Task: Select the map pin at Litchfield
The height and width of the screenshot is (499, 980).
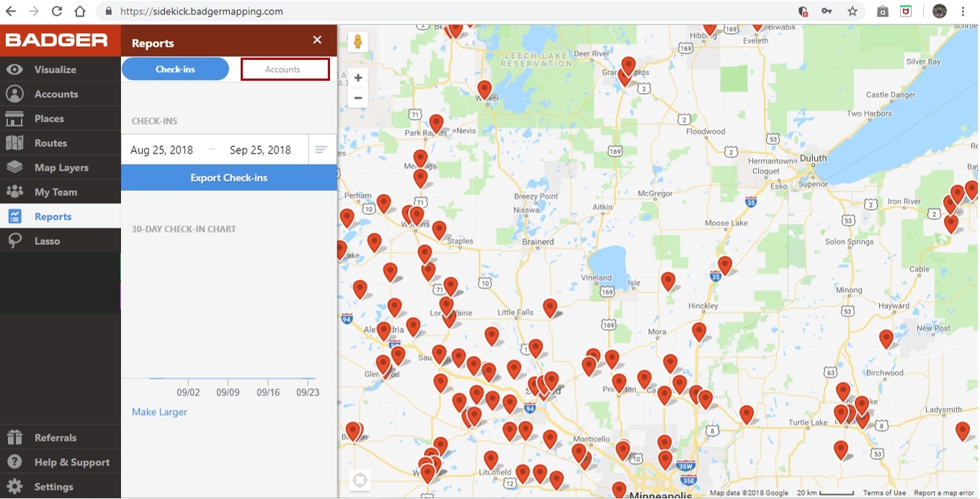Action: coord(491,461)
